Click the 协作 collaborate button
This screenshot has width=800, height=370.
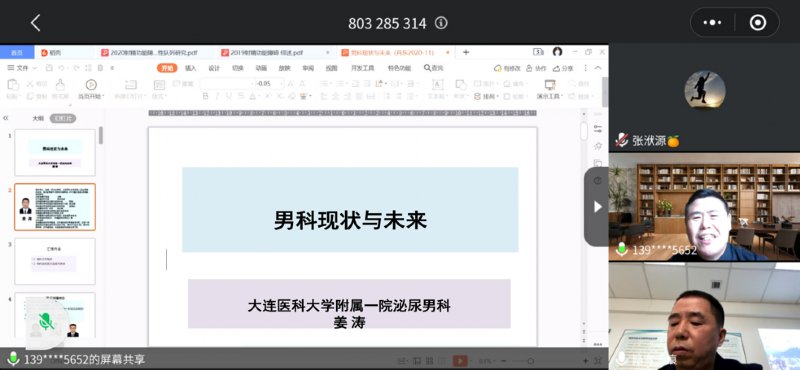point(537,68)
